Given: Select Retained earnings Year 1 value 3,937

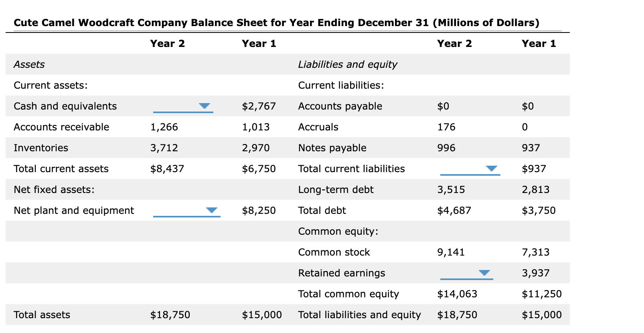Looking at the screenshot, I should coord(536,273).
